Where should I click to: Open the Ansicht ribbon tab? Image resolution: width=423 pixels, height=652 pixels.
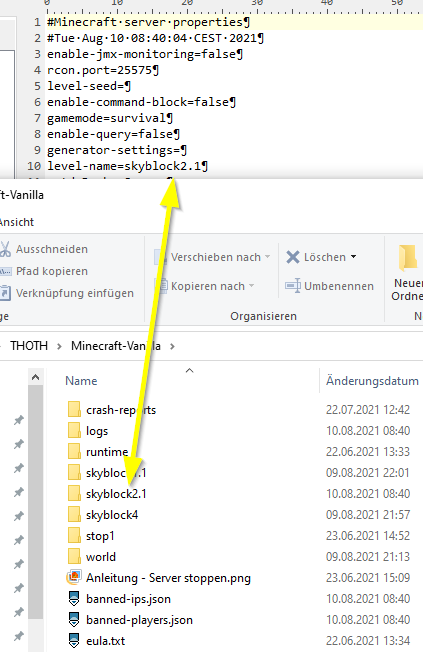tap(17, 222)
